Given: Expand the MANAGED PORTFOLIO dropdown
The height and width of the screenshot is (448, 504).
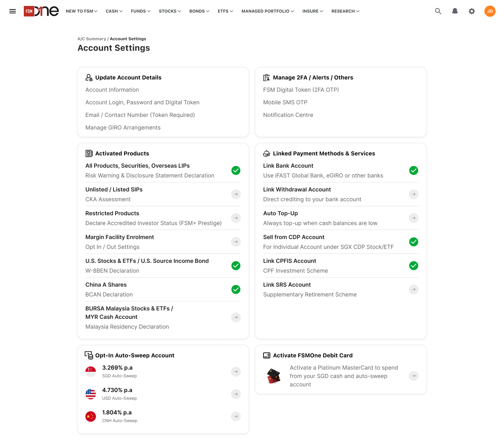Looking at the screenshot, I should coord(268,11).
